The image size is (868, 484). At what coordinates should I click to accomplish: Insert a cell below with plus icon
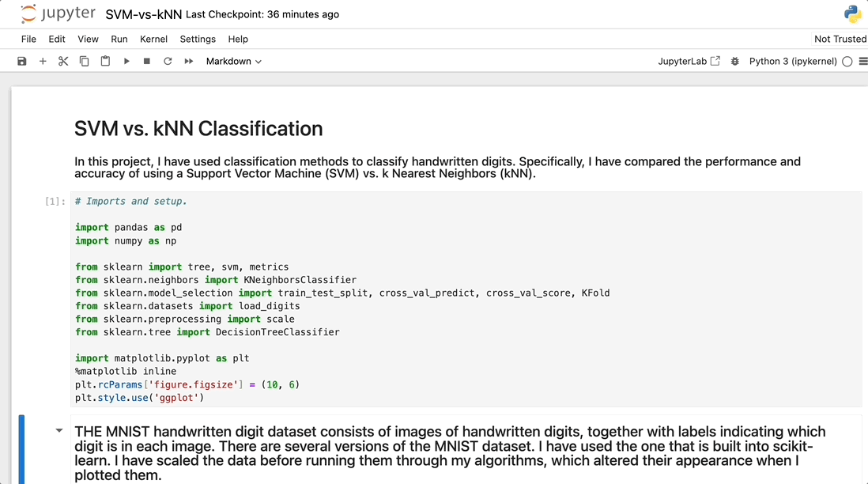click(x=43, y=62)
